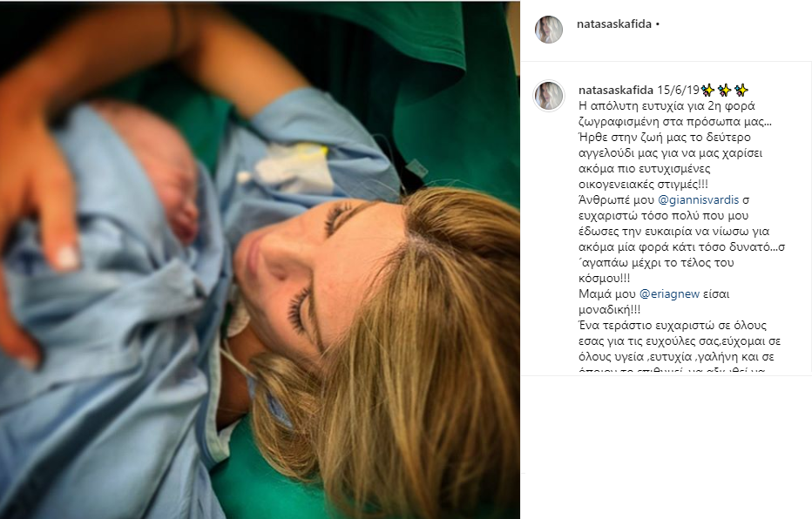Click the natasaskafida username in the post header
Viewport: 812px width, 519px height.
[613, 24]
